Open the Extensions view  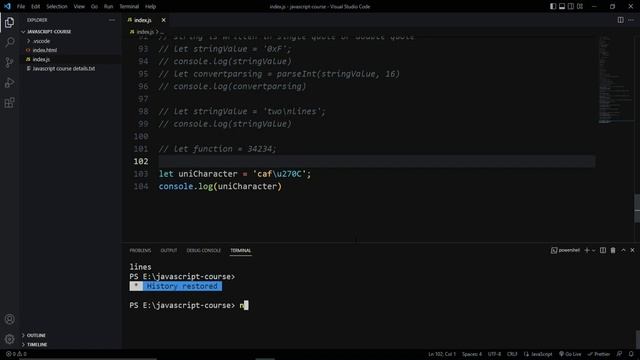click(x=9, y=102)
